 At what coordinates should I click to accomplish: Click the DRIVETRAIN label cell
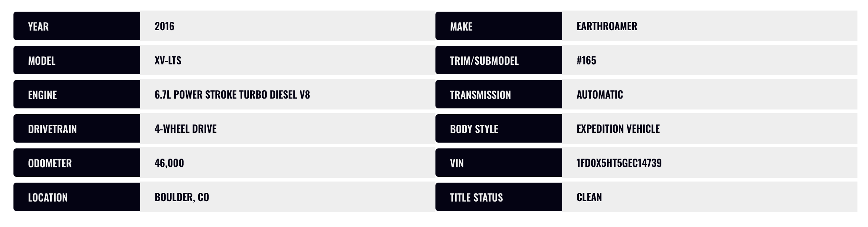point(77,128)
